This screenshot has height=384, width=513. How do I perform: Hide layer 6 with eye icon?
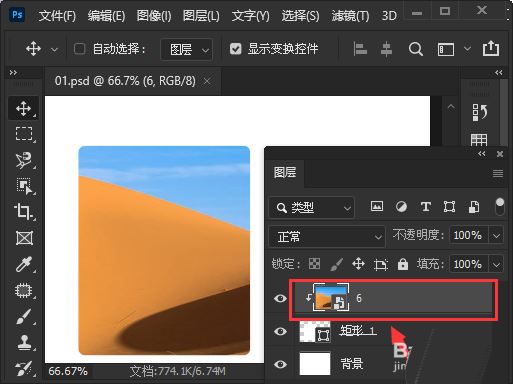(x=280, y=298)
